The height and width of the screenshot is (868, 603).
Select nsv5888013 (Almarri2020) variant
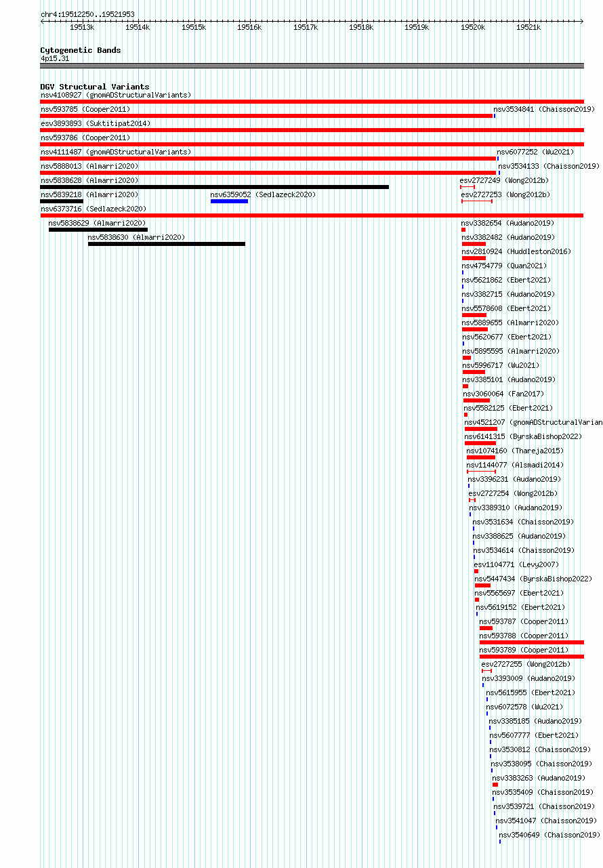tap(89, 166)
